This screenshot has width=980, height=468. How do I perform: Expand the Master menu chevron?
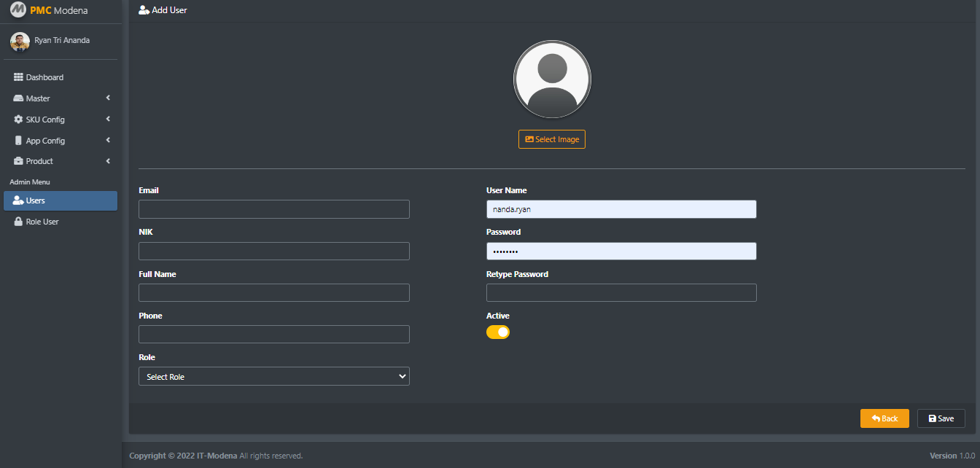pyautogui.click(x=108, y=98)
